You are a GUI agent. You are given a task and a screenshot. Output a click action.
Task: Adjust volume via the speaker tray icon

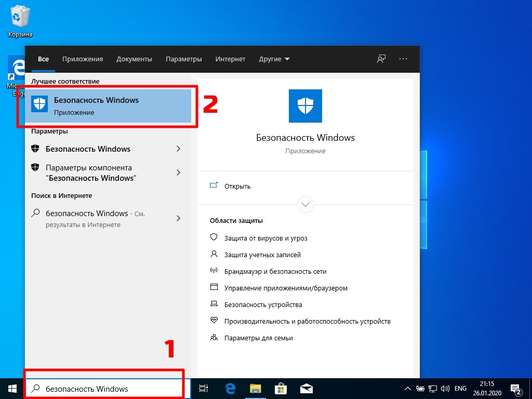445,388
